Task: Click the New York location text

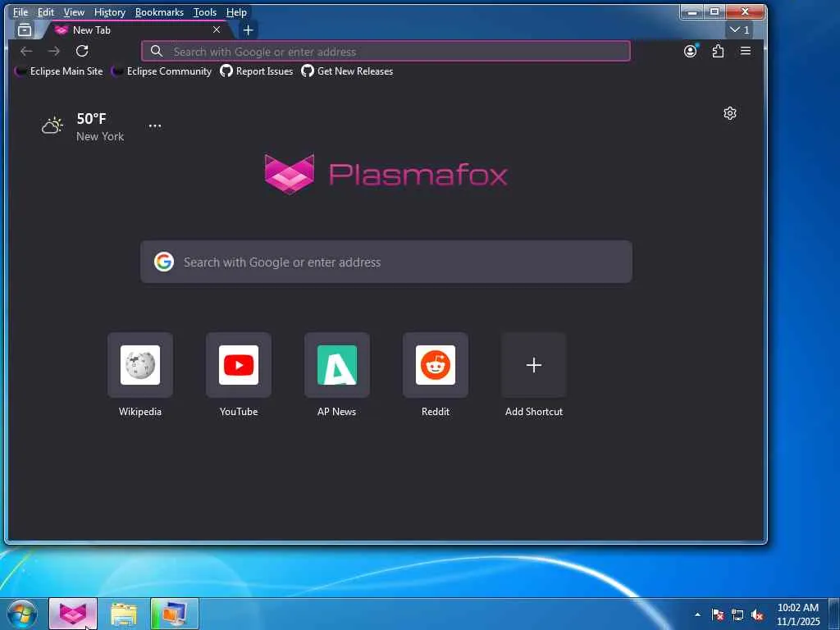Action: click(99, 137)
